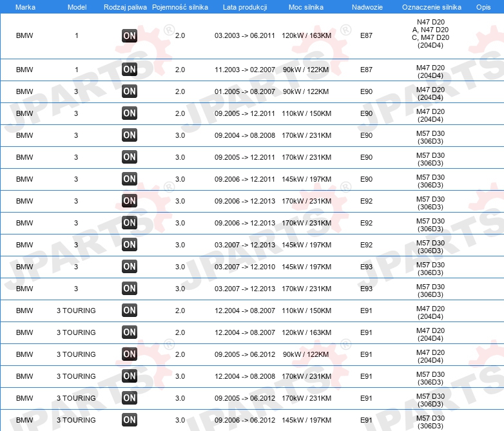Viewport: 504px width, 431px height.
Task: Click capacity 2.0 in the 01.2005 -> 08.2007 row
Action: tap(180, 91)
